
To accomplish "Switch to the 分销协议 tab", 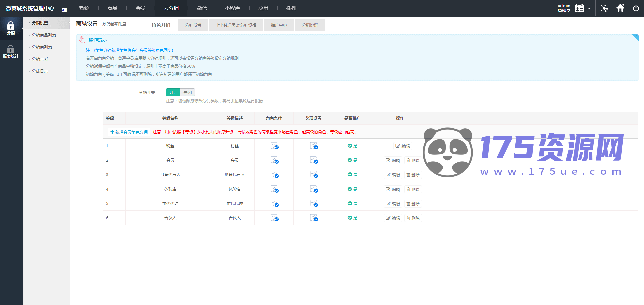I will (310, 25).
